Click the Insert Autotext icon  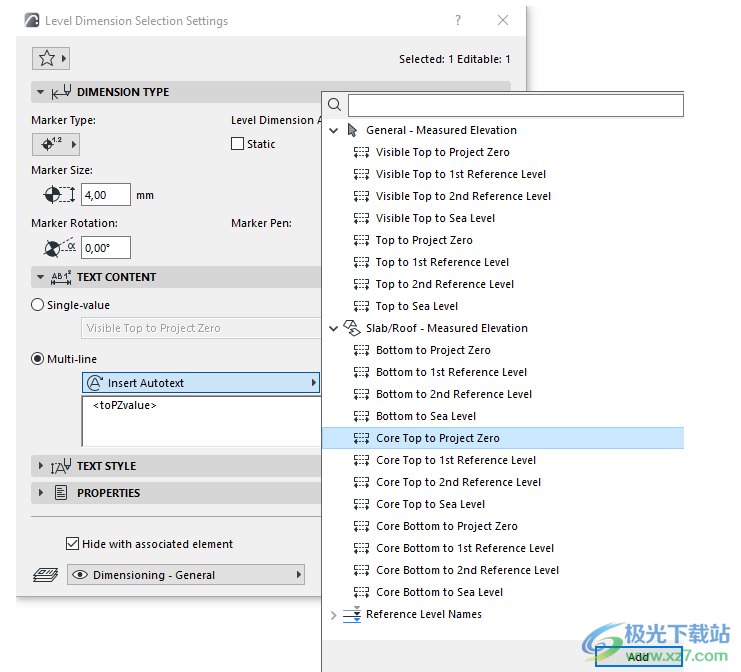pos(96,383)
